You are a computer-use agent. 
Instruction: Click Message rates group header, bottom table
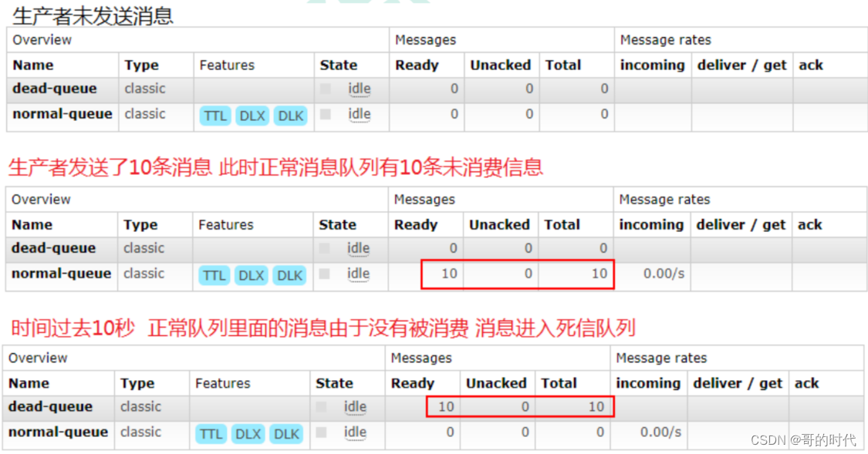click(661, 358)
